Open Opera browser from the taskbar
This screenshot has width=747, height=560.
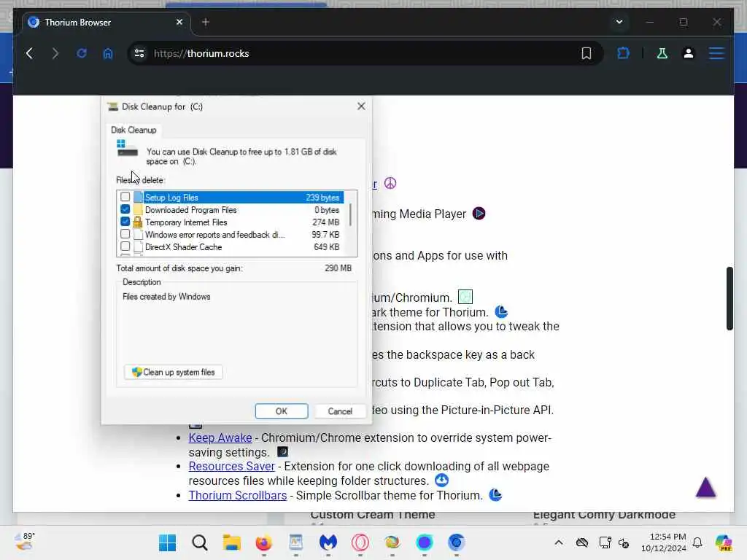360,542
